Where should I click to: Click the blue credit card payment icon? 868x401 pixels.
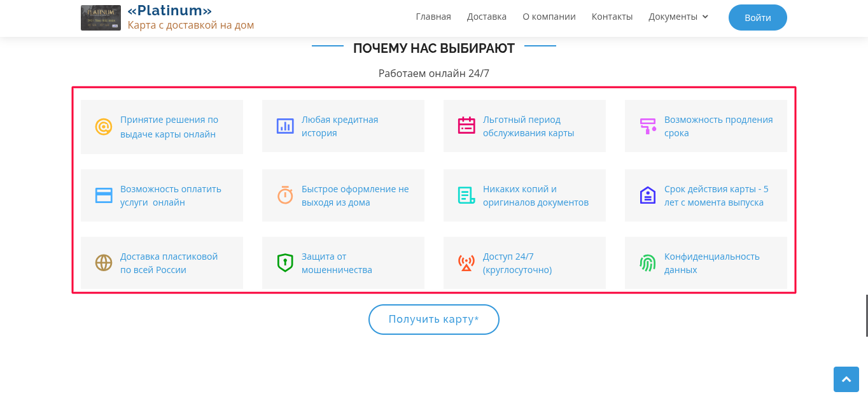tap(104, 195)
